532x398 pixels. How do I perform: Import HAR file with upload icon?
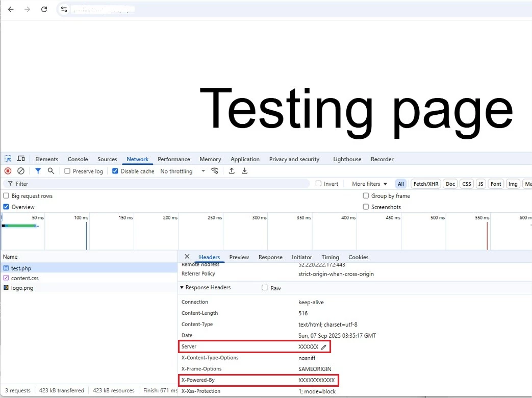tap(232, 170)
